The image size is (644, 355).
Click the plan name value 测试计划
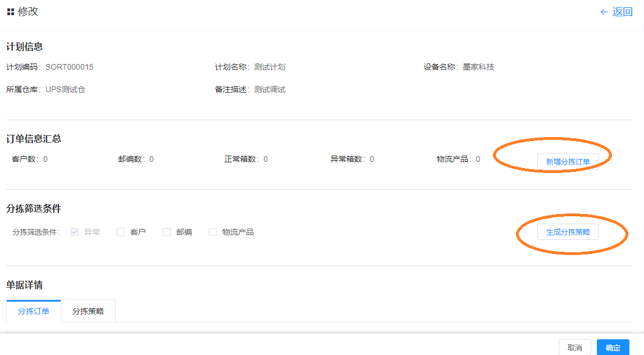click(x=270, y=67)
